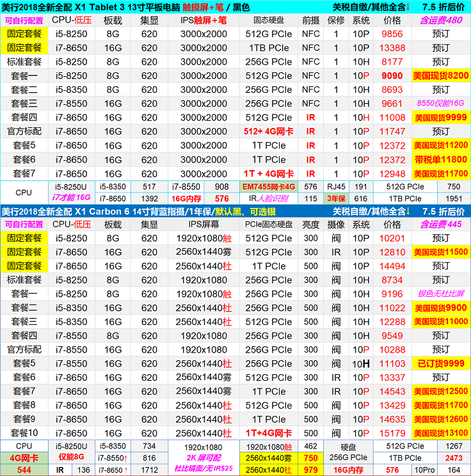Select the price 13388 cell
471x476 pixels.
pyautogui.click(x=392, y=47)
